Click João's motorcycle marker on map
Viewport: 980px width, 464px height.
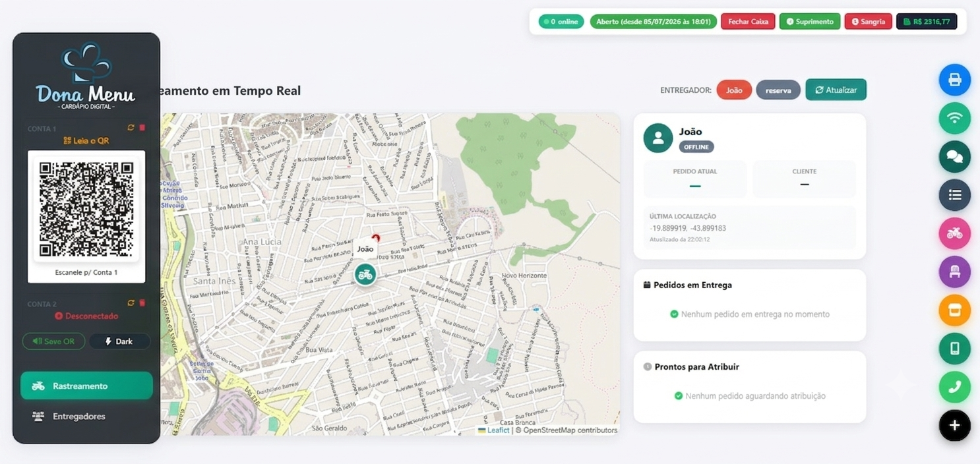[365, 274]
